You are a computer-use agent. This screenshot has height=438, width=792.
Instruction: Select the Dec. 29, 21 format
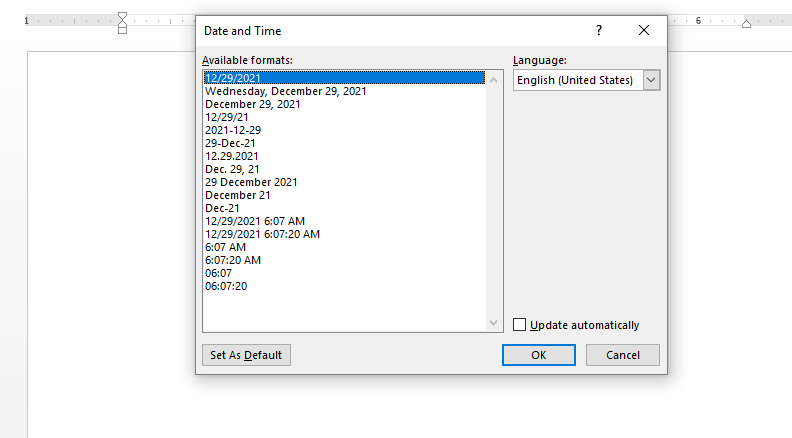[232, 169]
